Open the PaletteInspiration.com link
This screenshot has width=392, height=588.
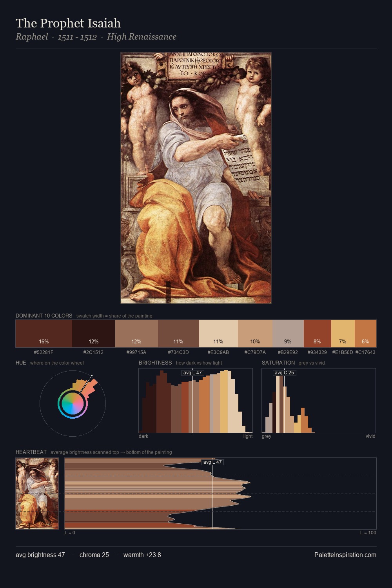coord(345,555)
